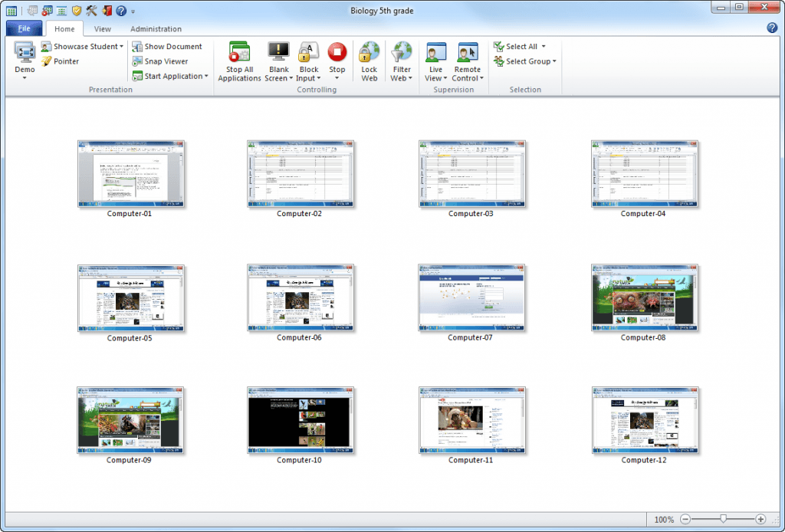Click the 100% zoom level label
This screenshot has height=532, width=785.
(x=664, y=520)
